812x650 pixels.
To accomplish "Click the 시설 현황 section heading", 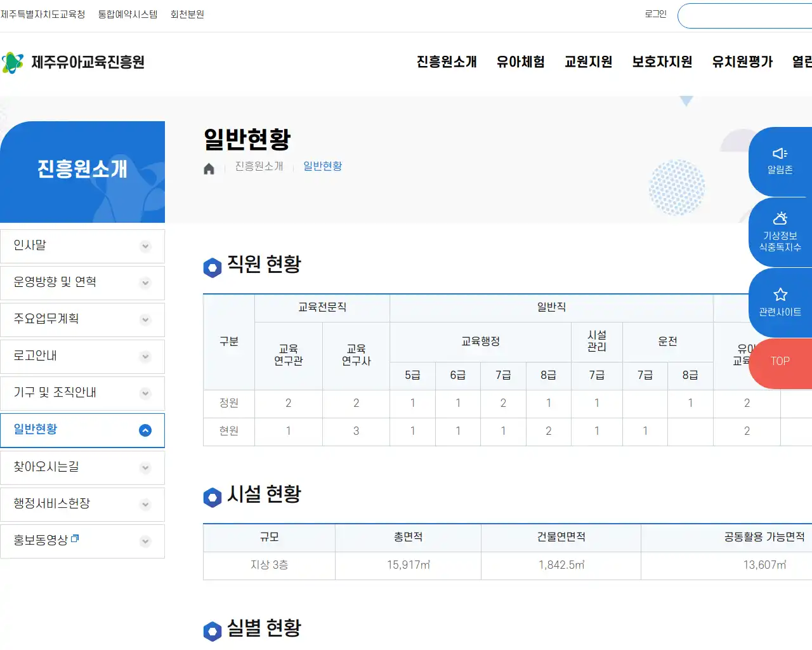I will [x=264, y=494].
